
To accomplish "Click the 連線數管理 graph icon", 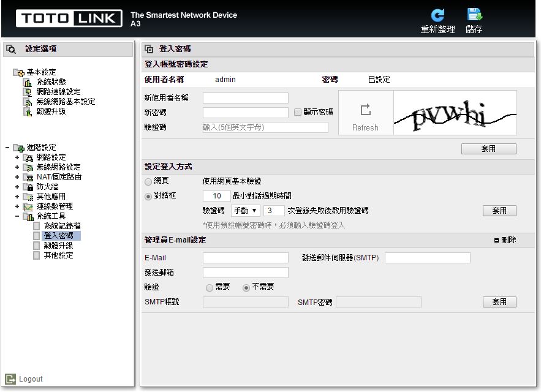I will point(28,206).
